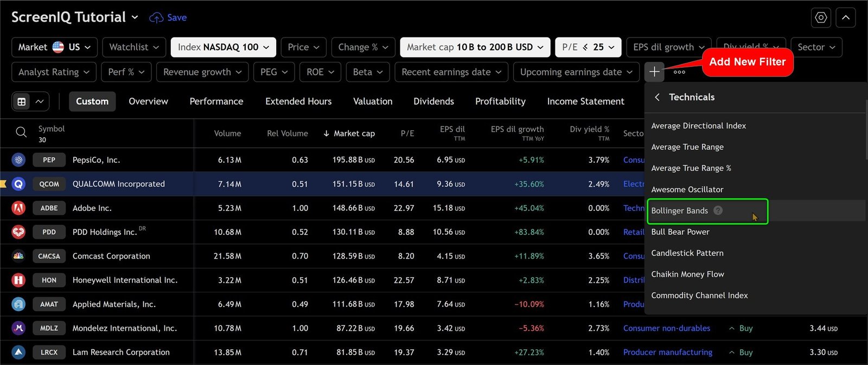Select Awesome Oscillator in the Technicals list
The image size is (868, 365).
[x=755, y=189]
